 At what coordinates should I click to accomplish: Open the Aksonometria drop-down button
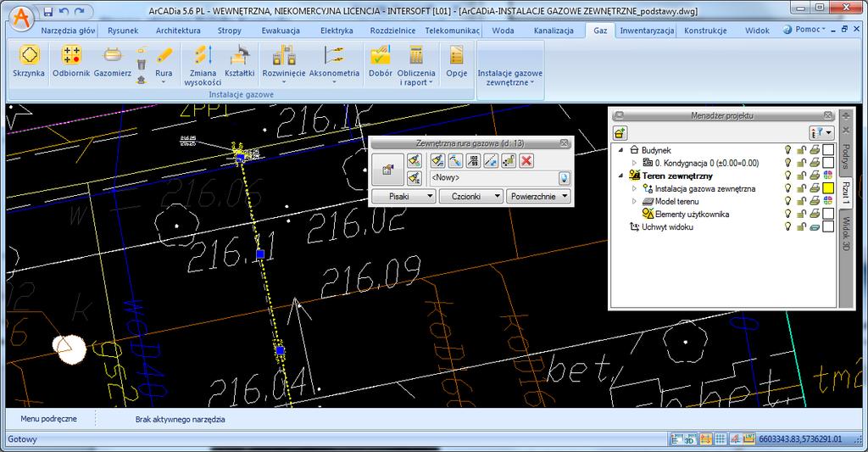334,65
